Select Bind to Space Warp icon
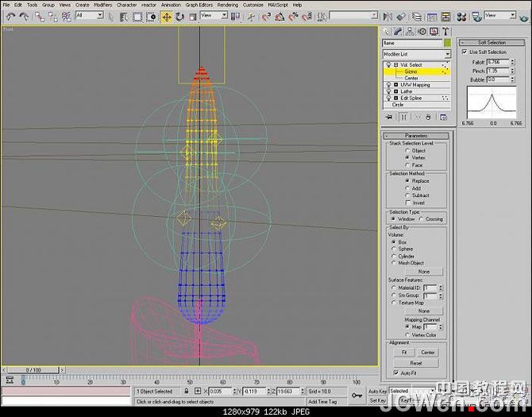Image resolution: width=532 pixels, height=417 pixels. tap(66, 17)
